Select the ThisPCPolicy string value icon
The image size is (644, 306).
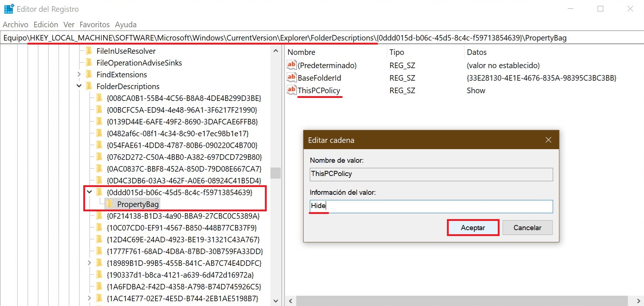pos(291,90)
